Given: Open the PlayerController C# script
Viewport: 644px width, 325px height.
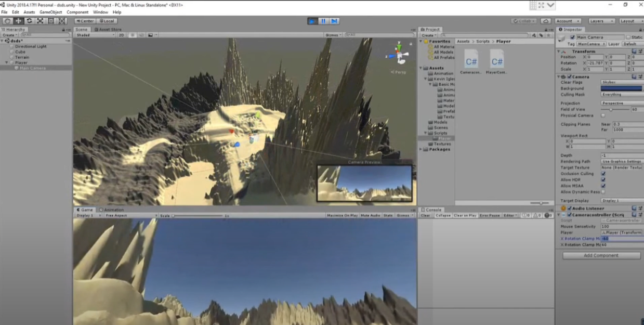Looking at the screenshot, I should tap(497, 62).
